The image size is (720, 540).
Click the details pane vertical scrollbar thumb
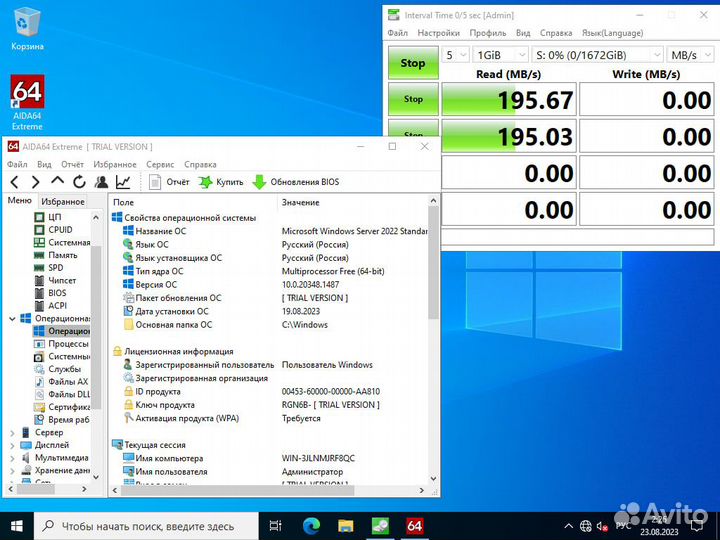pyautogui.click(x=433, y=263)
